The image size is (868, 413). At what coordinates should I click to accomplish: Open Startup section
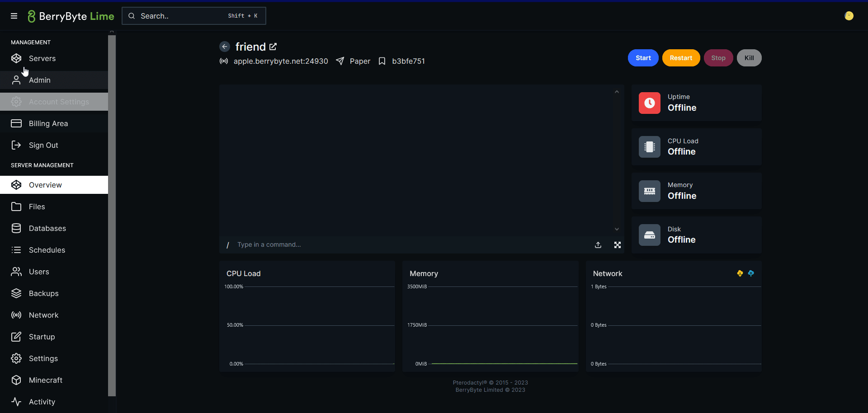point(54,337)
